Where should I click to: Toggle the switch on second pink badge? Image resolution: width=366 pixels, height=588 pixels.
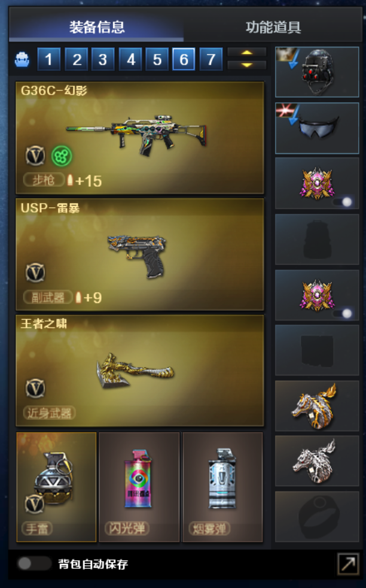343,313
